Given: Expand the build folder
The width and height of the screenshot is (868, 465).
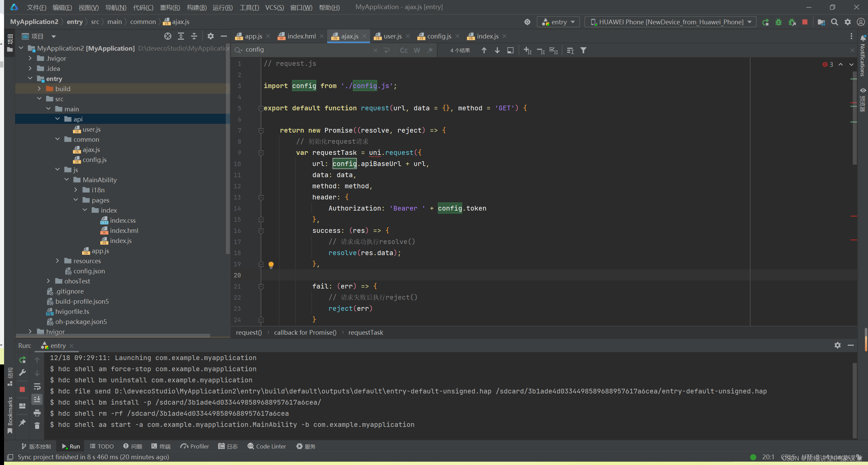Looking at the screenshot, I should 39,89.
